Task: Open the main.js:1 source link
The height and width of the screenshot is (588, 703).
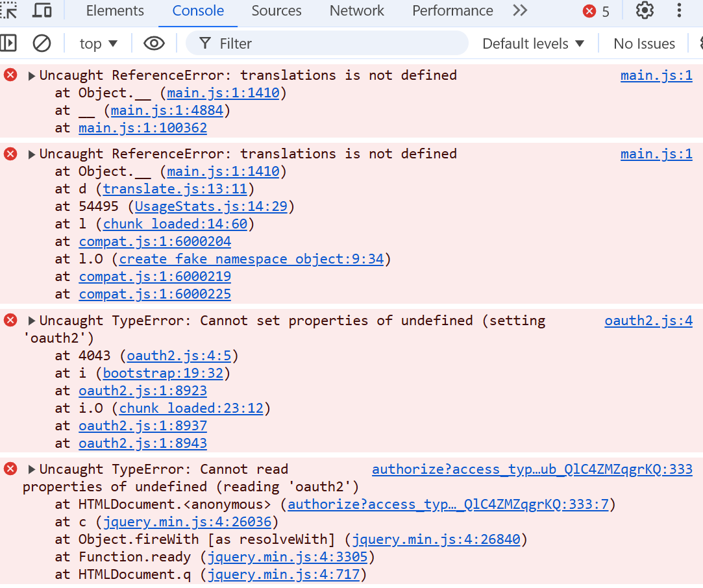Action: (x=656, y=75)
